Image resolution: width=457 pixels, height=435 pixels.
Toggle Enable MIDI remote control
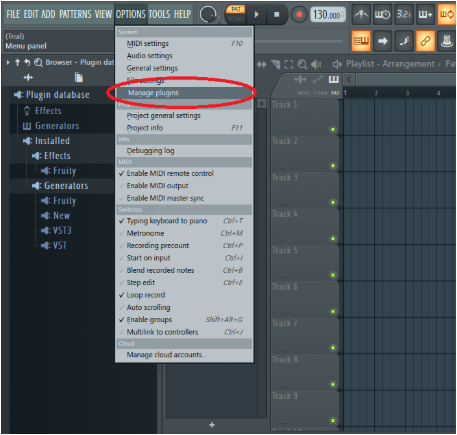(184, 173)
